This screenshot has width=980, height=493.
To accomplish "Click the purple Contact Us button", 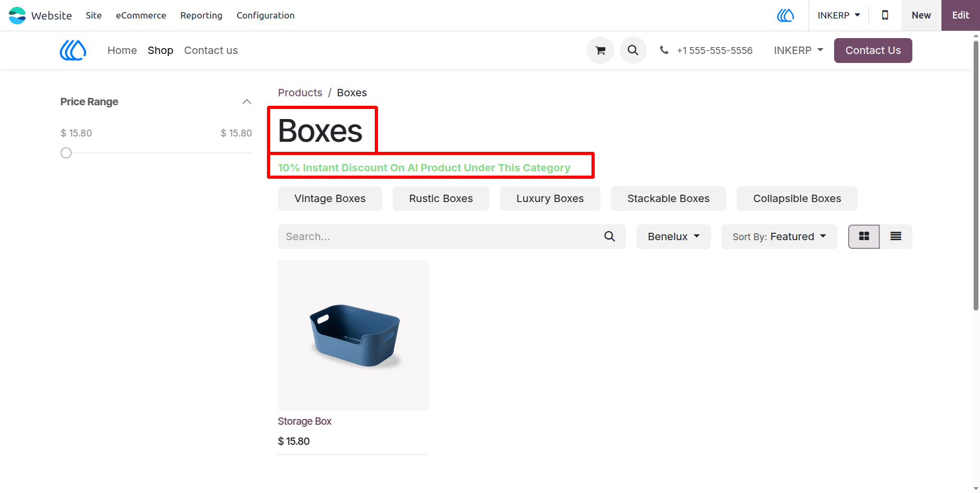I will click(873, 50).
